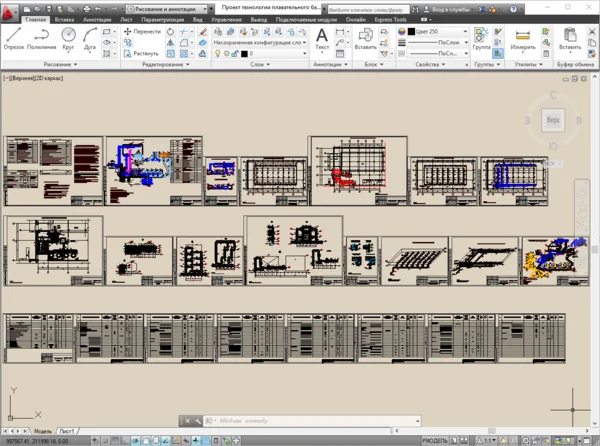Expand the Свойства panel
This screenshot has height=446, width=600.
coord(430,64)
